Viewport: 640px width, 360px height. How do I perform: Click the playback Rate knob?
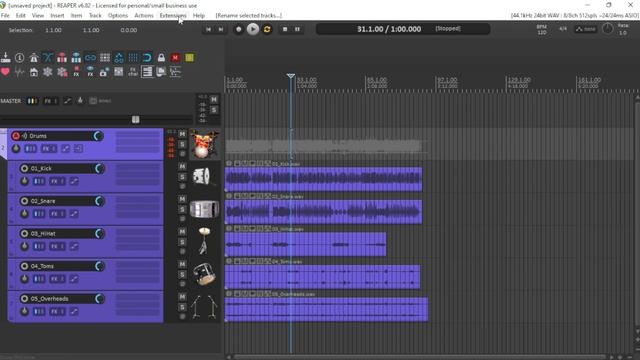[x=607, y=29]
